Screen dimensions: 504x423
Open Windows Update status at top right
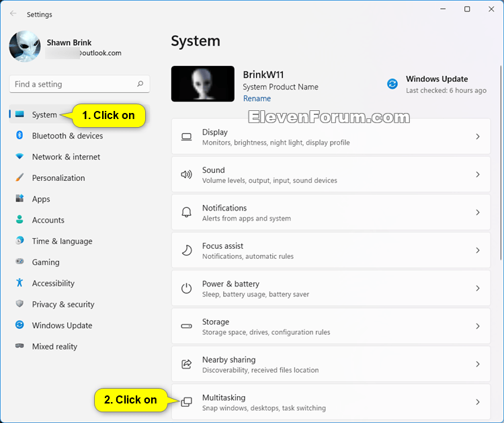[437, 84]
